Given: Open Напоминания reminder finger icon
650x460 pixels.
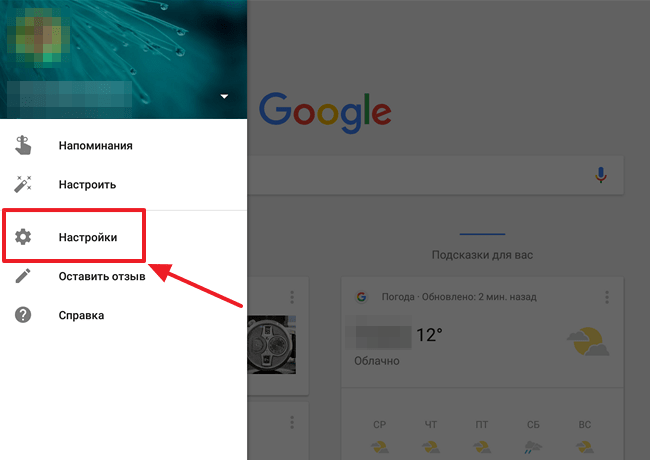Looking at the screenshot, I should [23, 145].
